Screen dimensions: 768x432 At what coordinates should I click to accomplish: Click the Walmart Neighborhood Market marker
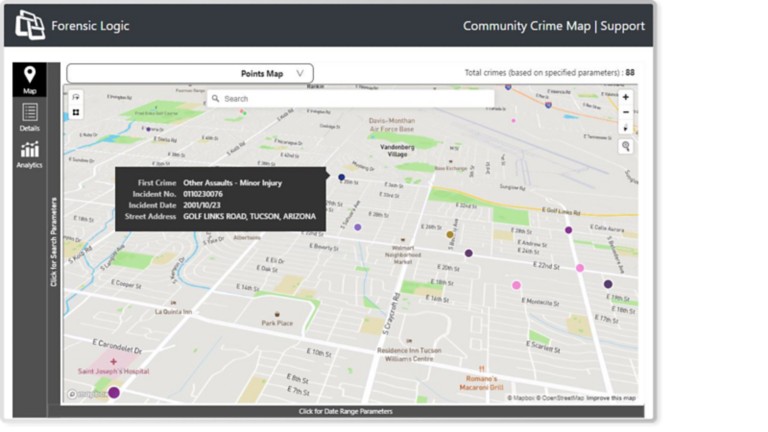point(403,240)
